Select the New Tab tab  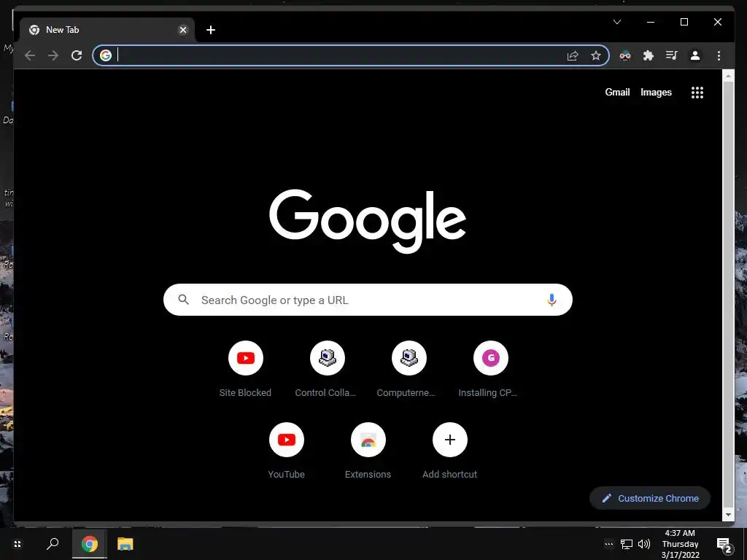[107, 30]
